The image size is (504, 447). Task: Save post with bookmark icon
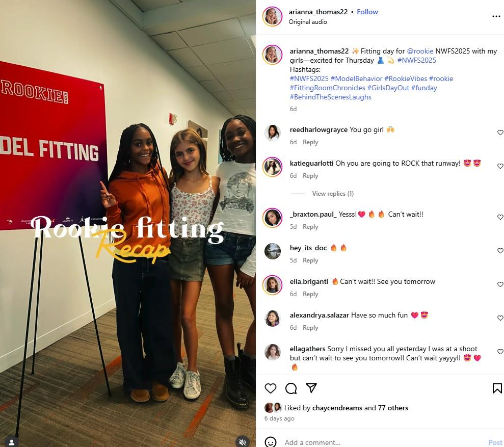pos(497,388)
